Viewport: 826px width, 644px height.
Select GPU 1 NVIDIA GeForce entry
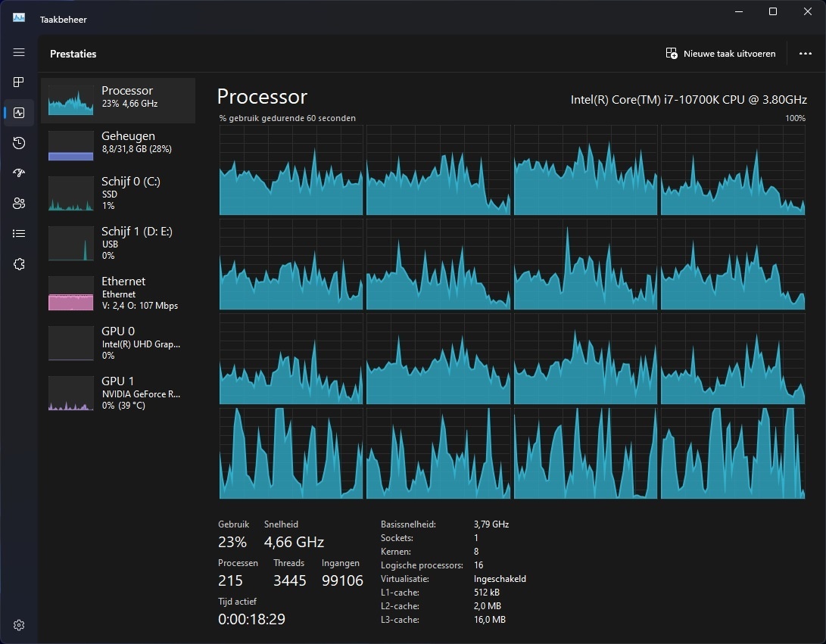[117, 393]
